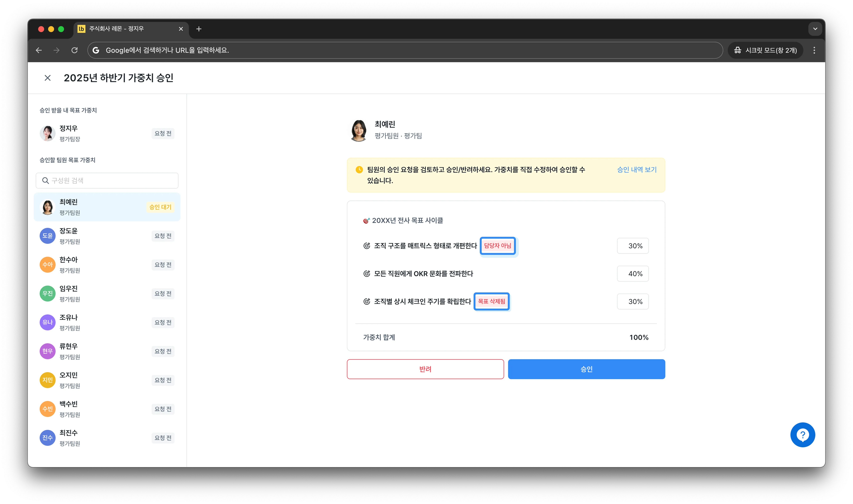Image resolution: width=853 pixels, height=504 pixels.
Task: Click the blue 승인 approve button
Action: point(586,369)
